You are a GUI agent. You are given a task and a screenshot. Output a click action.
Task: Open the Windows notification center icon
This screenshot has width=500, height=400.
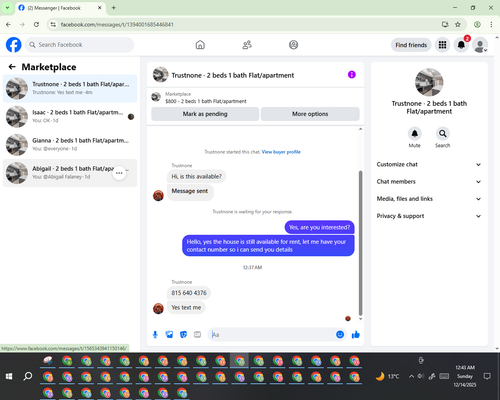coord(487,376)
